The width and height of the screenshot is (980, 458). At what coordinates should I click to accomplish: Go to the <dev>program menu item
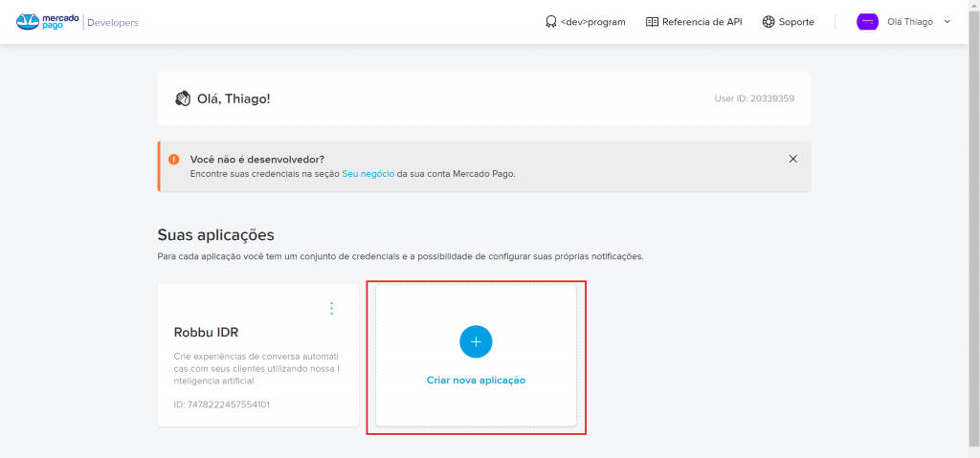coord(592,22)
